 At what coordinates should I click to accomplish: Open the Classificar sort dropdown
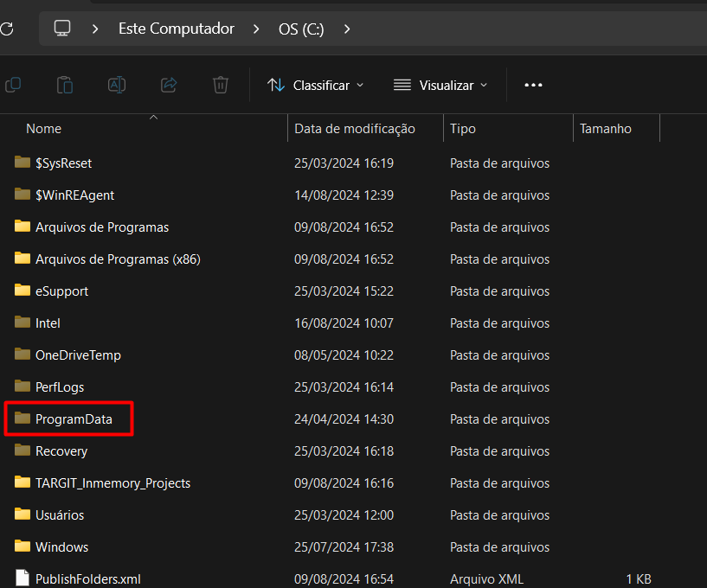(315, 85)
